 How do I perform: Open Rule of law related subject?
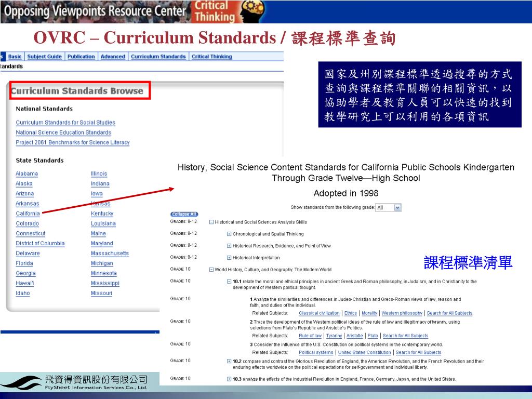(x=310, y=336)
